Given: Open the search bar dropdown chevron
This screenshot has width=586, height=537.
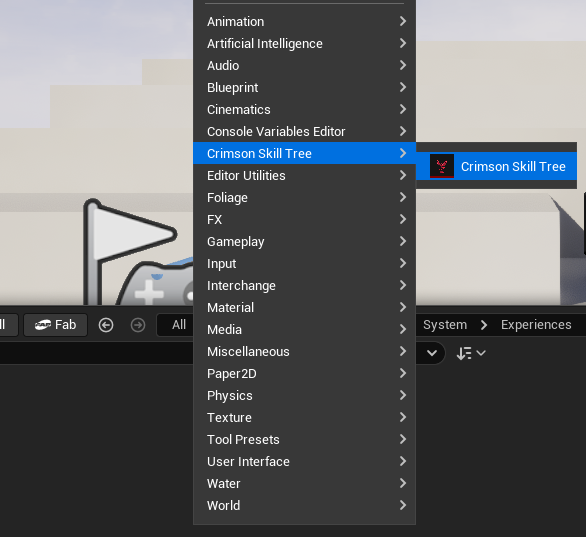Looking at the screenshot, I should click(432, 353).
